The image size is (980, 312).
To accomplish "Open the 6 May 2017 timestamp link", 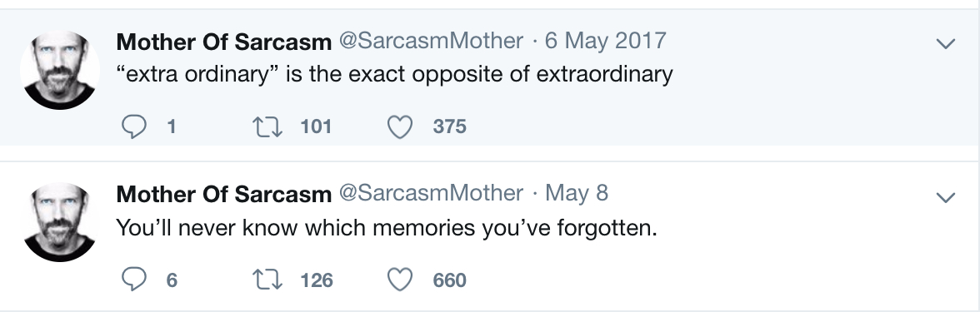I will (606, 42).
